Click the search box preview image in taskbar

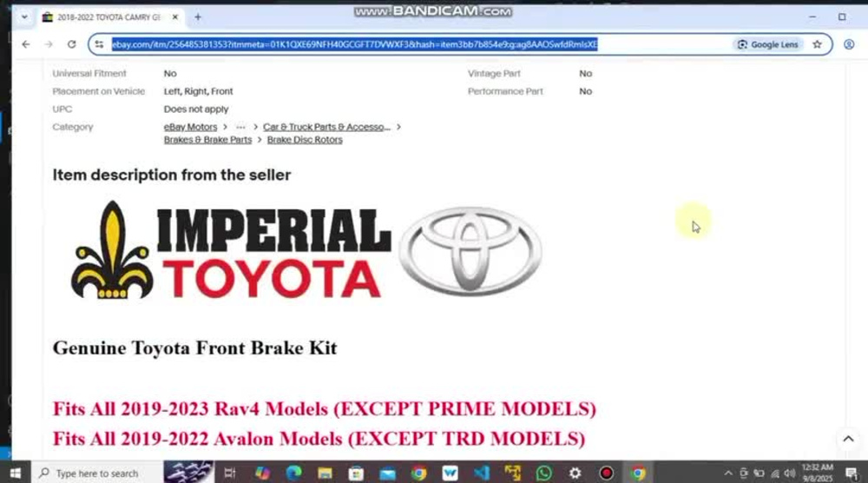pyautogui.click(x=188, y=473)
